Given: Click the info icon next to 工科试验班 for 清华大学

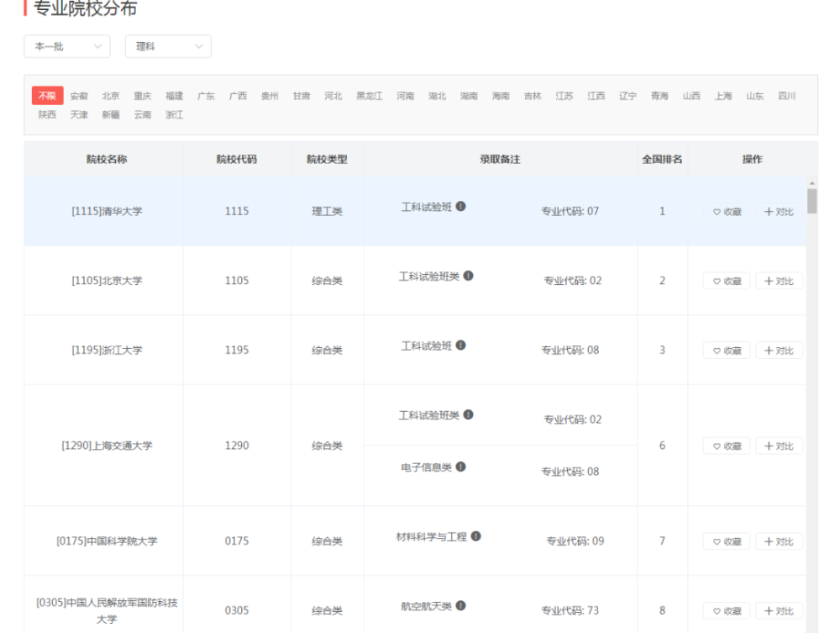Looking at the screenshot, I should [460, 204].
